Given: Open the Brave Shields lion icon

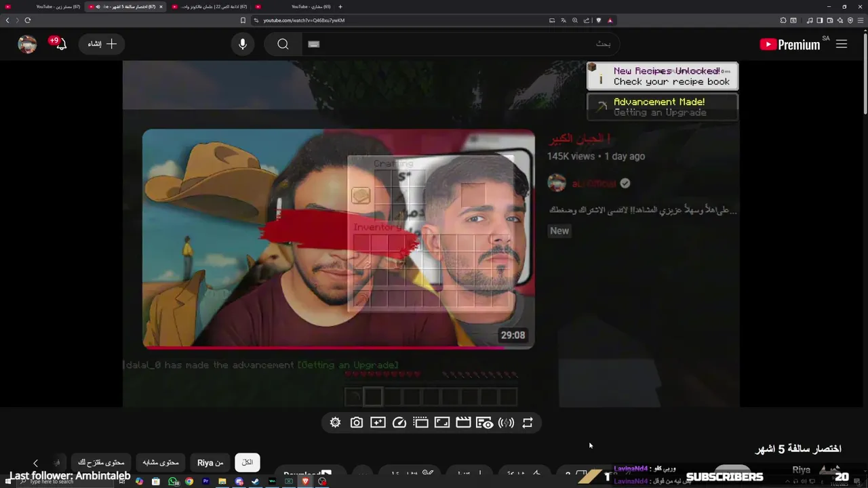Looking at the screenshot, I should click(598, 20).
